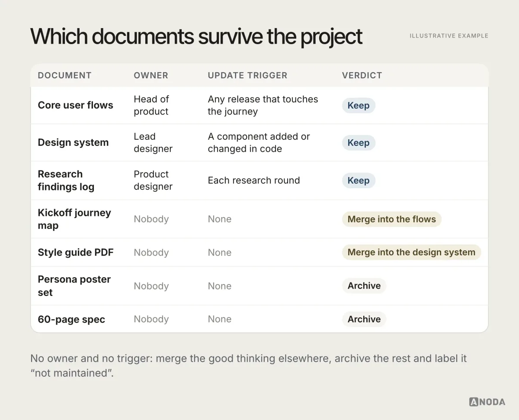Screen dimensions: 519x420
Task: Click the 'Design system' document cell
Action: (x=73, y=143)
